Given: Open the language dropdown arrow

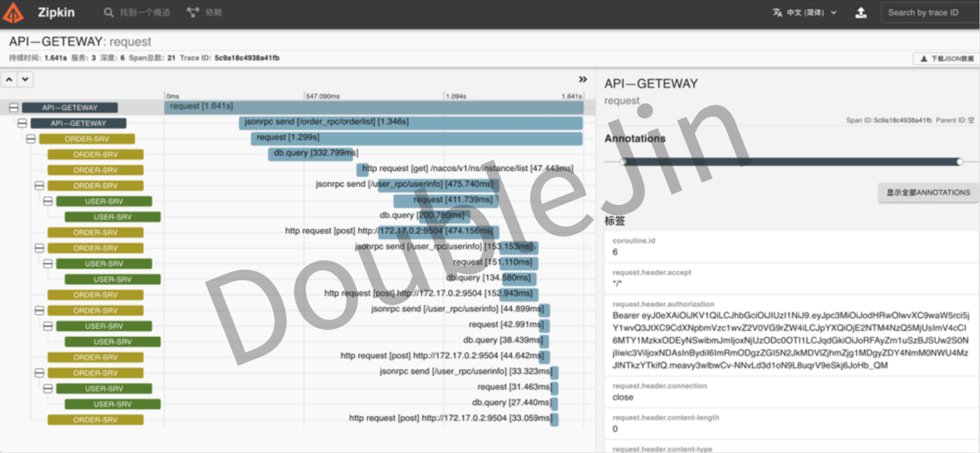Looking at the screenshot, I should pyautogui.click(x=834, y=12).
